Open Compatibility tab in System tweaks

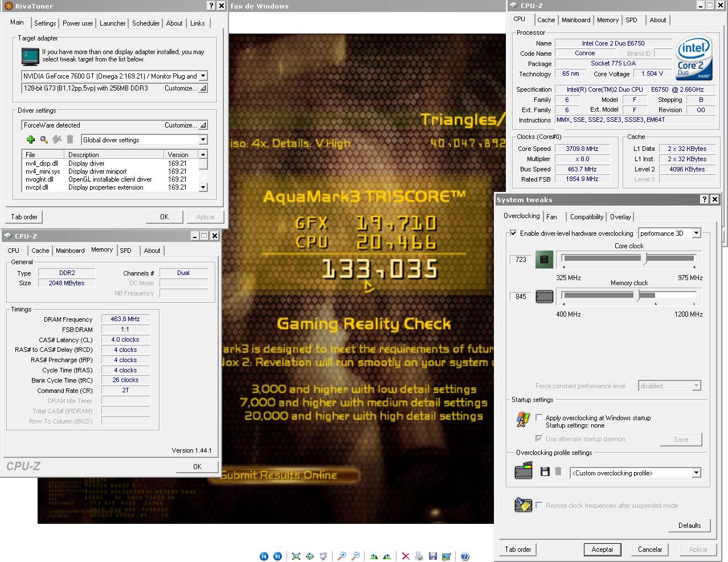(587, 217)
